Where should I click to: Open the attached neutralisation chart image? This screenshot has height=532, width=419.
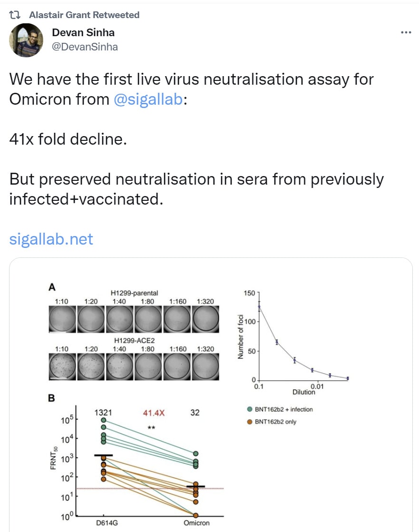(x=211, y=394)
